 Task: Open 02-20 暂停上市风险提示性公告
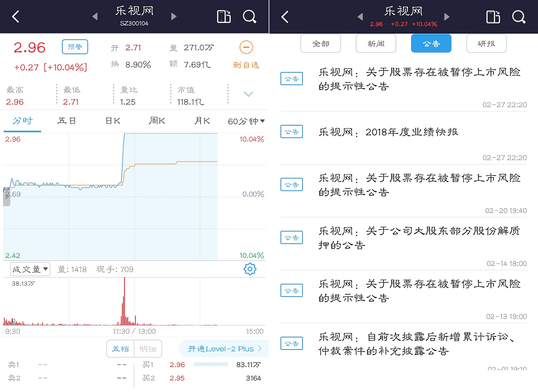[404, 191]
